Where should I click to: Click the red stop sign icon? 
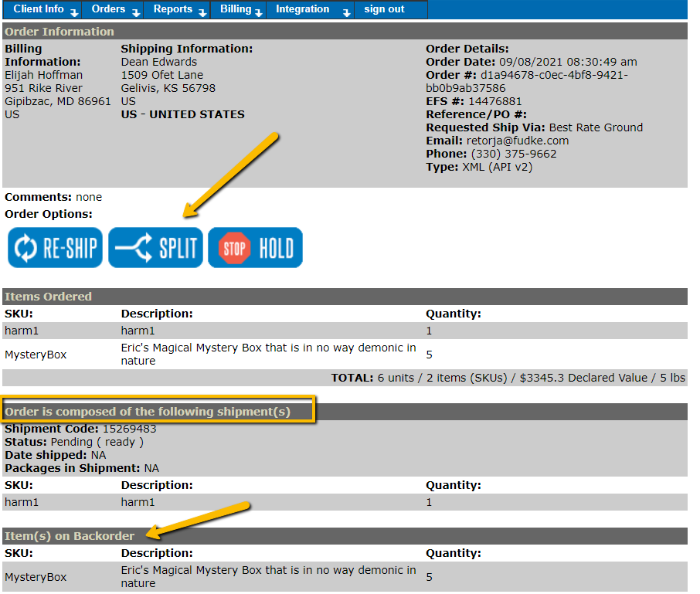click(x=234, y=248)
